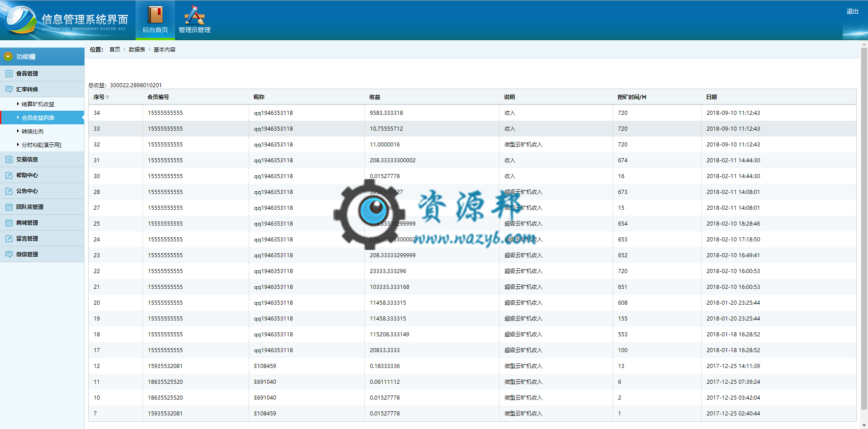Select the 11.0000016 income cell
This screenshot has width=868, height=429.
(385, 145)
